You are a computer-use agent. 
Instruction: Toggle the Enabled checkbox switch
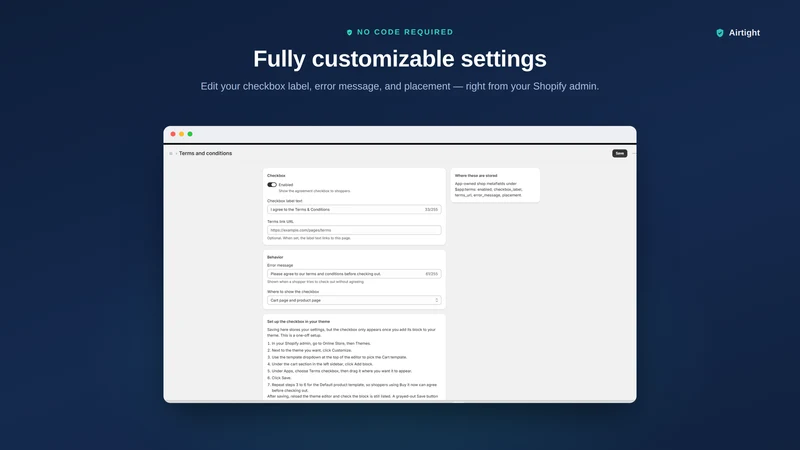click(x=272, y=185)
